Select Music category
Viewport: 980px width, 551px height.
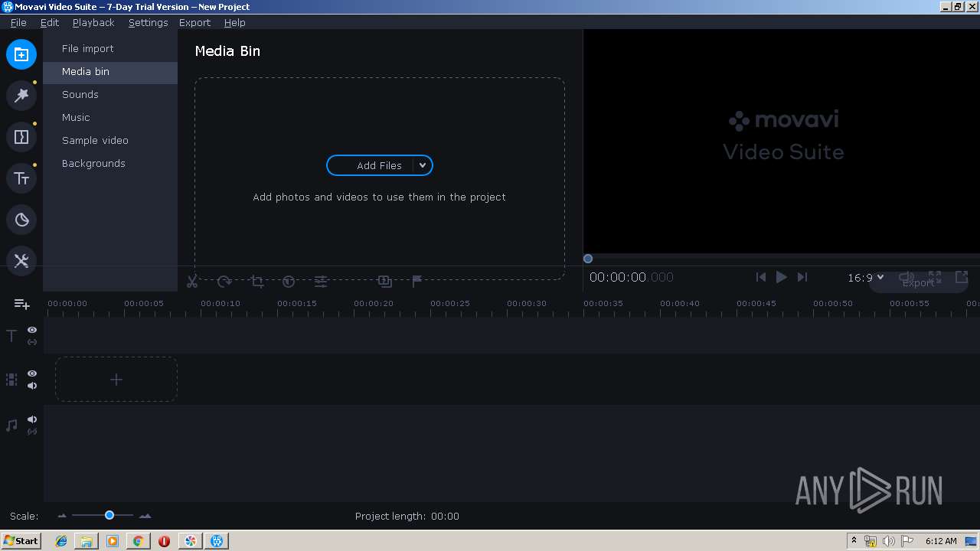pos(110,117)
